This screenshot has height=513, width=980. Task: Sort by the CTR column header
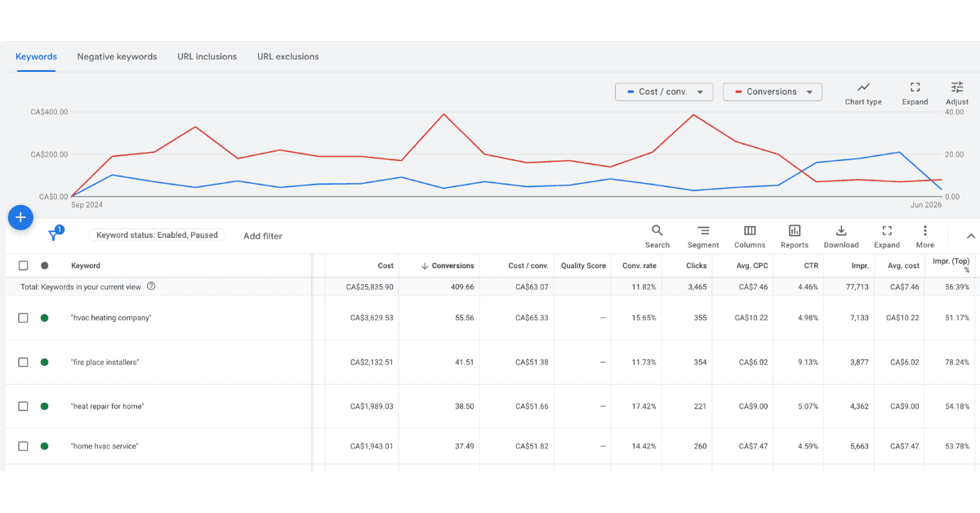tap(811, 265)
